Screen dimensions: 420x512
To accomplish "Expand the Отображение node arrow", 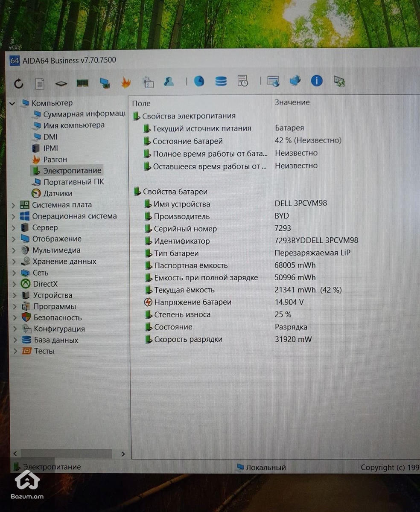I will coord(14,239).
